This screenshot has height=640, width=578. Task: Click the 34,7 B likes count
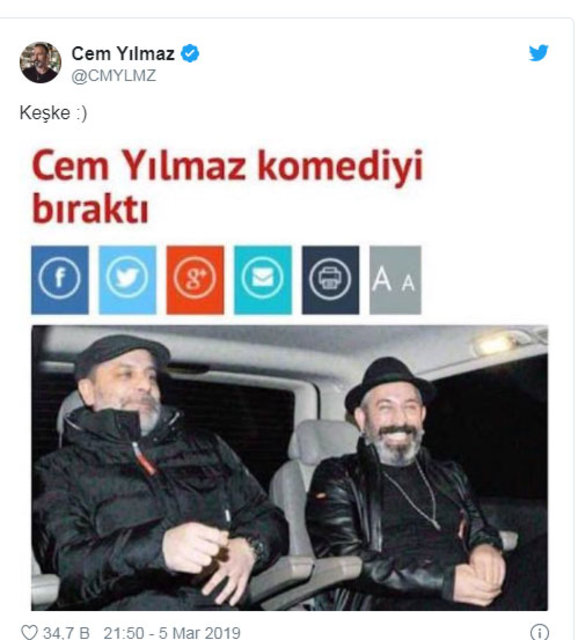pos(66,633)
